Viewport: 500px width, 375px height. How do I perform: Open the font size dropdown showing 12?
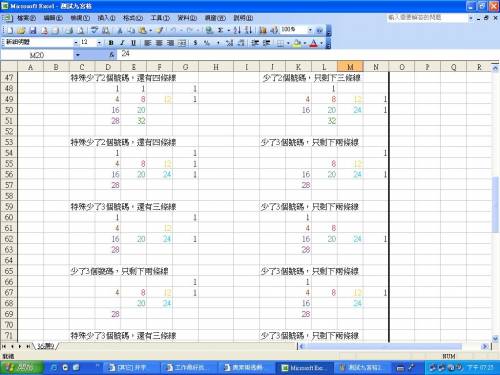tap(99, 43)
